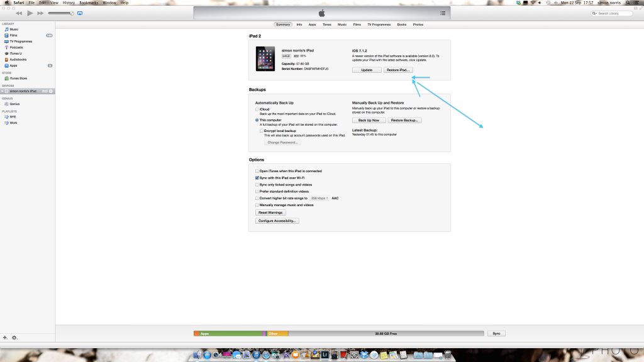Start playback with the play button

[30, 13]
